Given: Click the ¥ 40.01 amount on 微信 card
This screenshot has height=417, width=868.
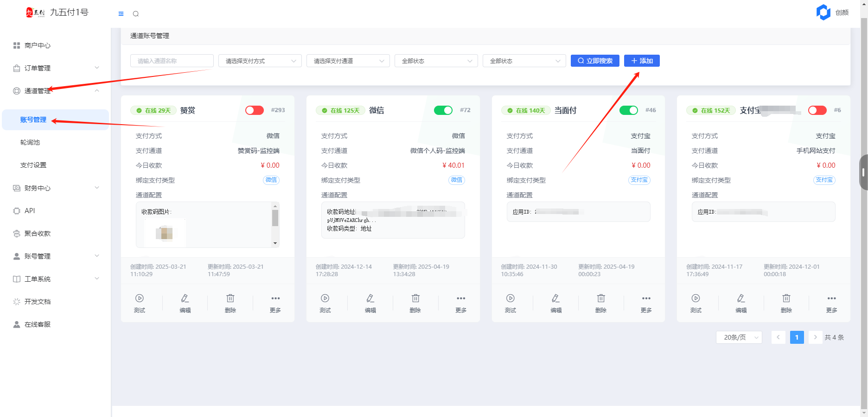Looking at the screenshot, I should tap(453, 165).
